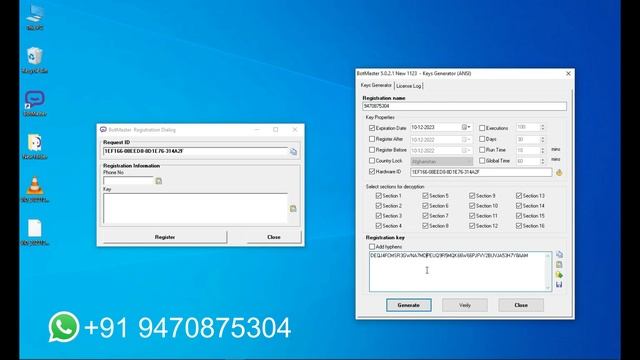
Task: Uncheck the Section 4 checkbox
Action: click(x=378, y=226)
